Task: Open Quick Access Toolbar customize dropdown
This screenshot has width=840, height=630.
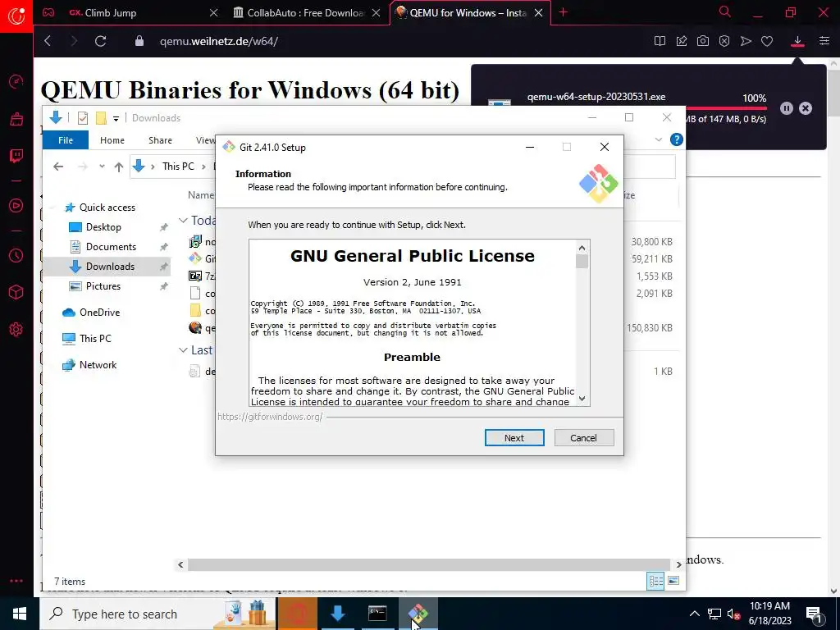Action: (x=116, y=118)
